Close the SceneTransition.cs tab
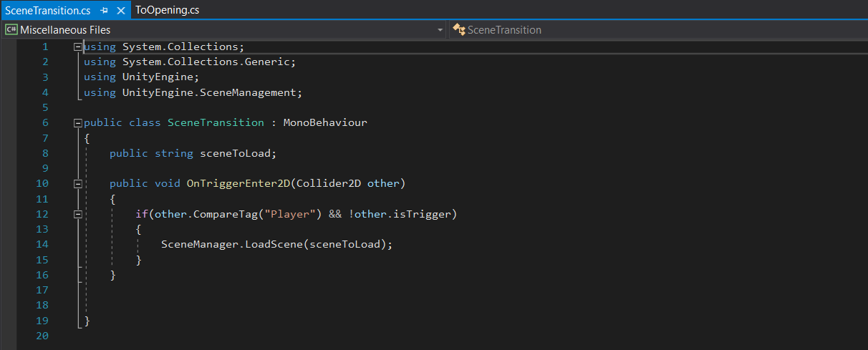 [x=120, y=11]
